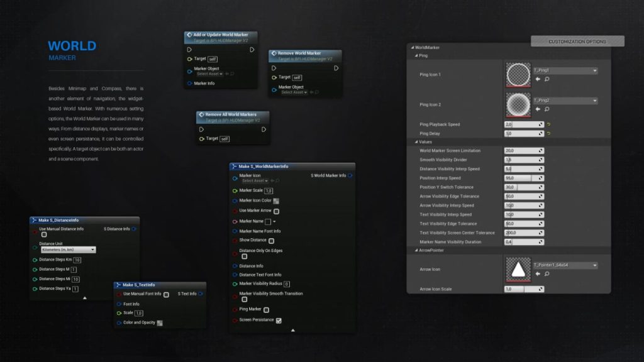Click the Position Interp Speed value slider
Image resolution: width=644 pixels, height=362 pixels.
coord(523,178)
